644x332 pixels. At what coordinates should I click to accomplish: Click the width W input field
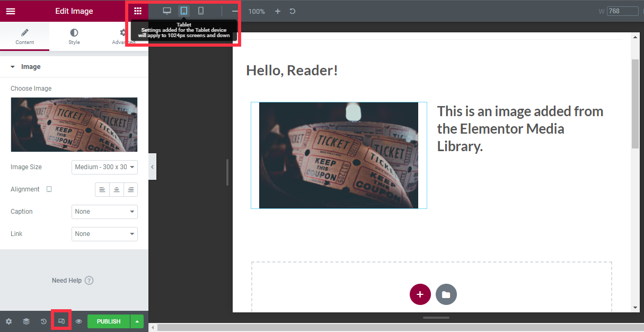(622, 11)
